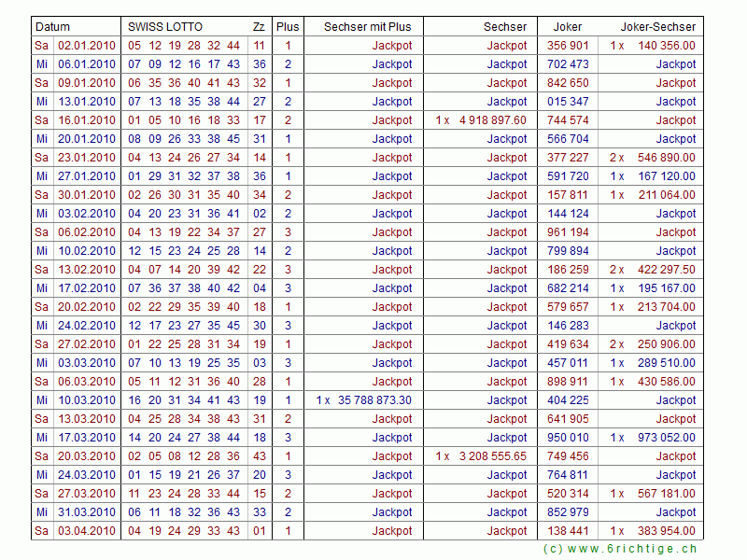The width and height of the screenshot is (747, 560).
Task: Click the SWISS LOTTO column header
Action: [165, 27]
